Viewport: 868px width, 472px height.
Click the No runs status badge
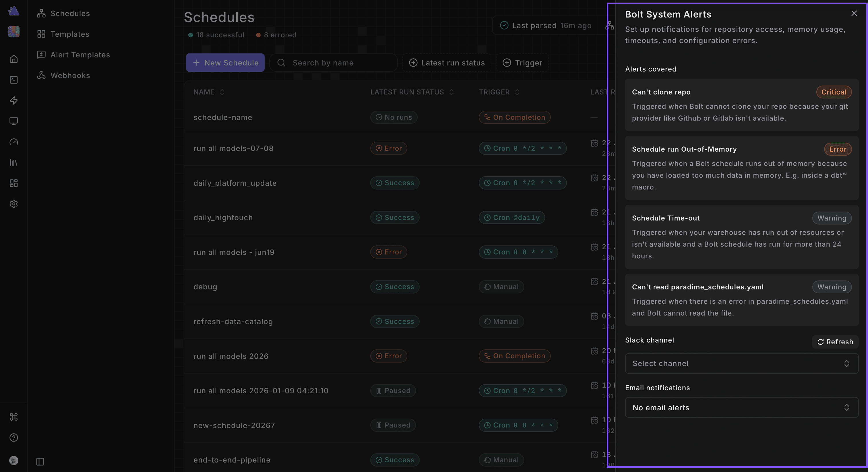pyautogui.click(x=394, y=117)
